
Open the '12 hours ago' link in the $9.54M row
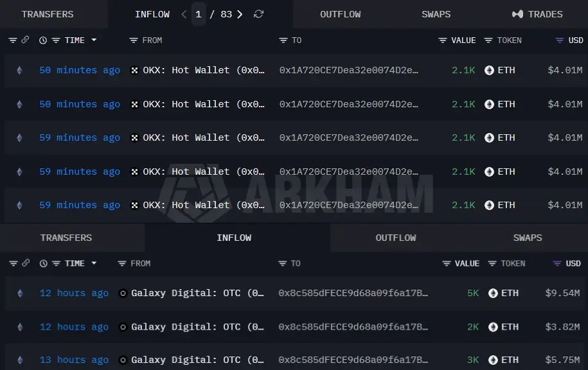tap(75, 293)
